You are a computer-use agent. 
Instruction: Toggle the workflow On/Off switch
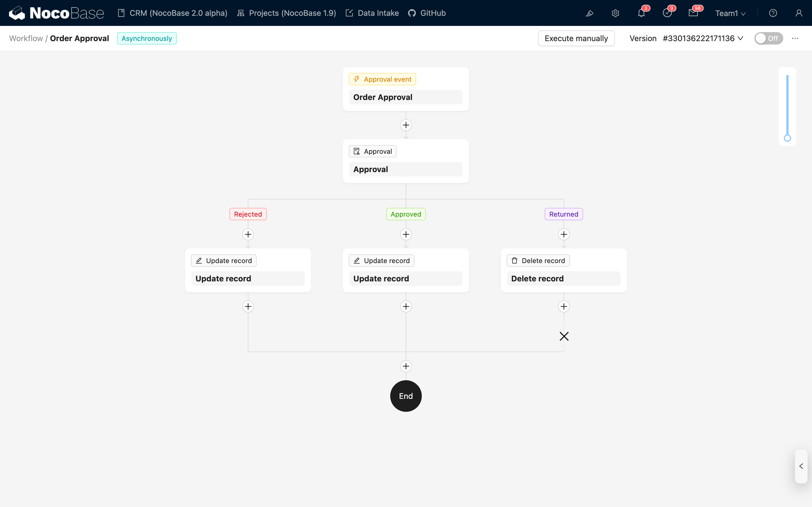[768, 38]
